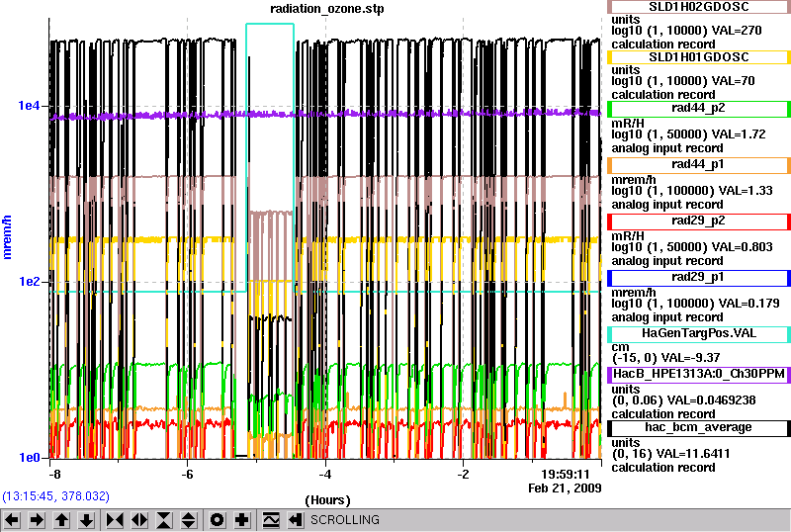Click the arrow-into-bar icon beside SCROLLING
This screenshot has height=532, width=791.
point(296,520)
